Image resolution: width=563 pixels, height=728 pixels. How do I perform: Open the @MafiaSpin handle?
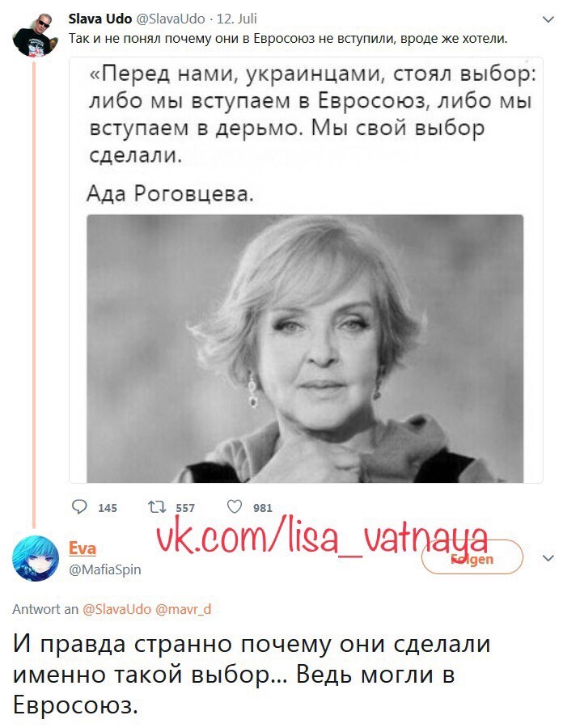tap(105, 569)
